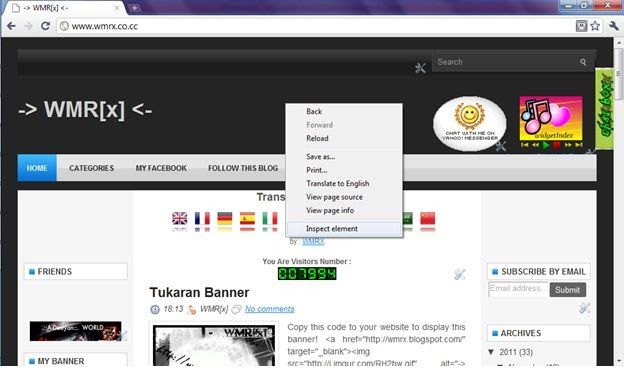Open the FOLLOW THIS BLOG navigation item

tap(243, 168)
